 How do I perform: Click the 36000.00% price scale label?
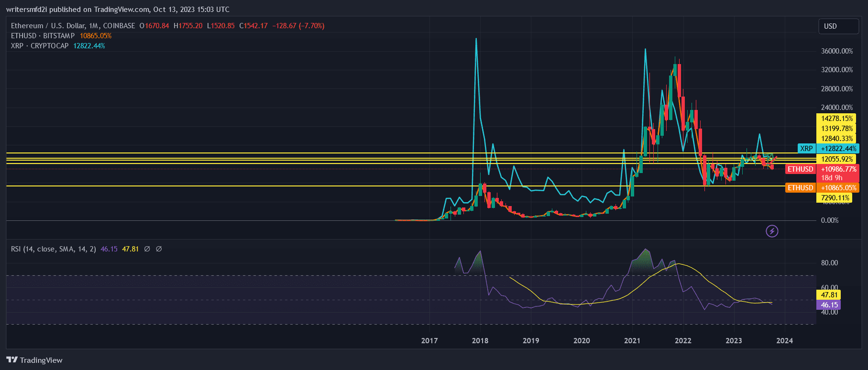836,51
